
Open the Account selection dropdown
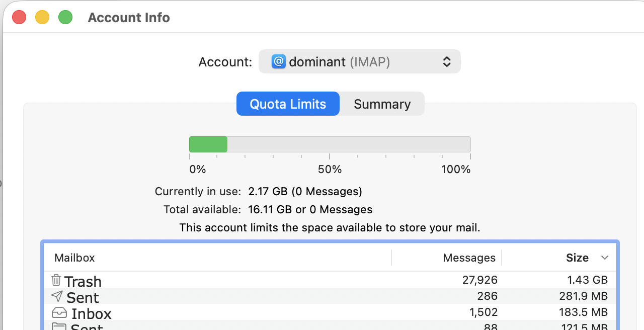tap(359, 61)
